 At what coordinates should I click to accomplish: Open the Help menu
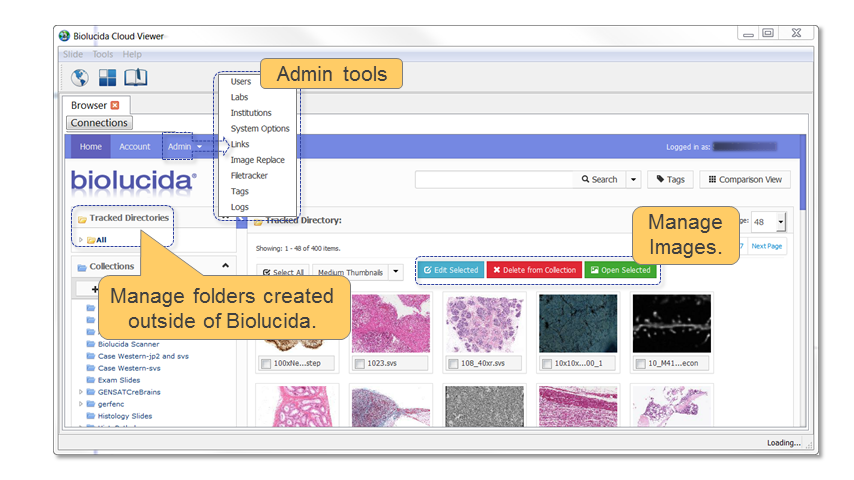point(132,54)
